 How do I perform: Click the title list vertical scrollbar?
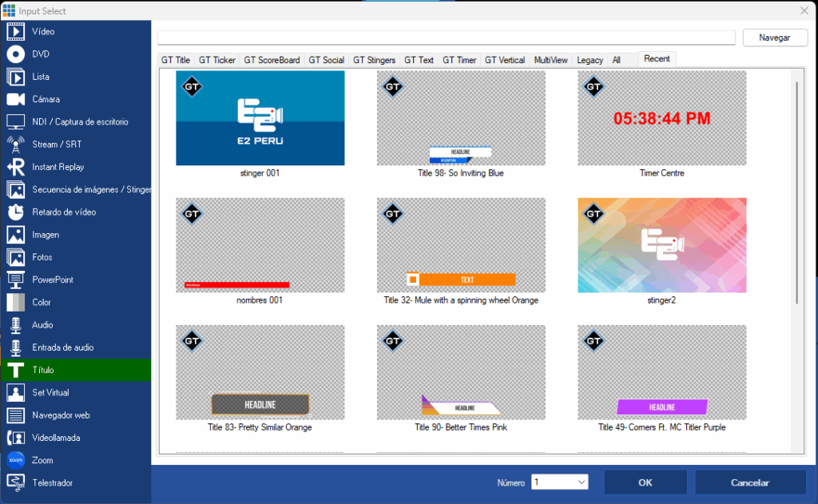(796, 192)
